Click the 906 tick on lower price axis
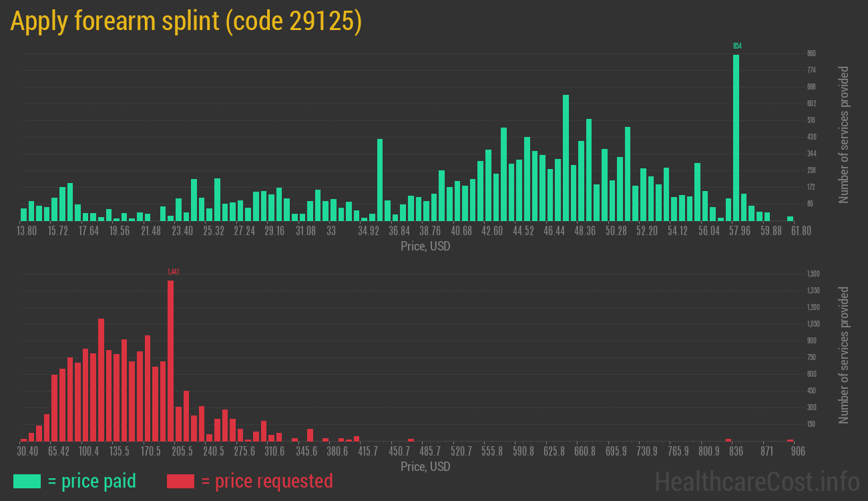Viewport: 868px width, 501px height. 797,452
